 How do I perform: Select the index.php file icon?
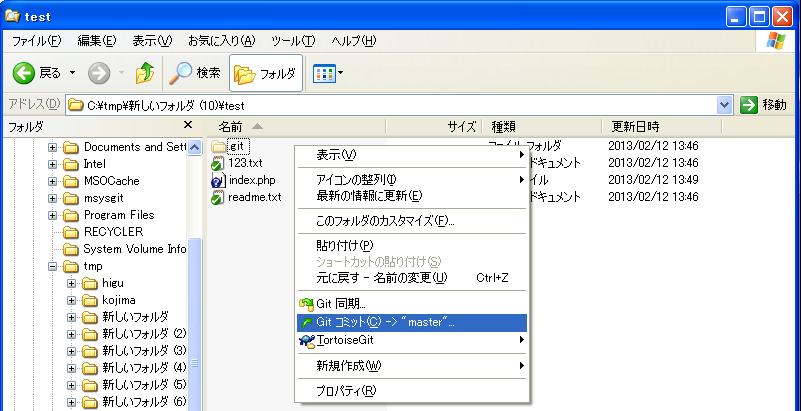[x=219, y=180]
